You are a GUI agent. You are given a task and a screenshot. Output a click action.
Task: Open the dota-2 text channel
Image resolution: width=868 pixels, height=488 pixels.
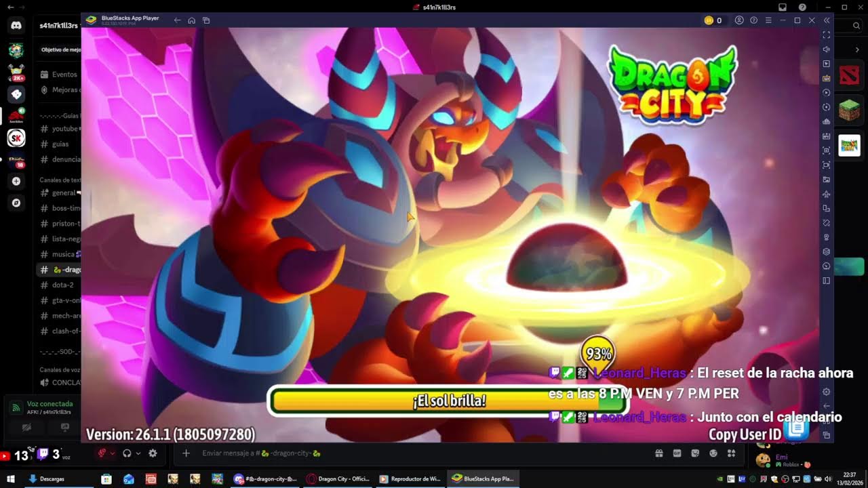[60, 285]
